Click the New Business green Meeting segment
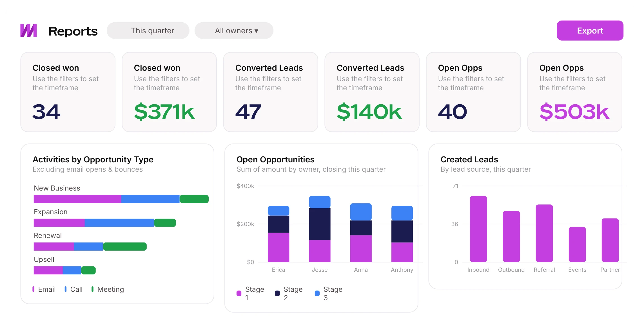 [194, 199]
